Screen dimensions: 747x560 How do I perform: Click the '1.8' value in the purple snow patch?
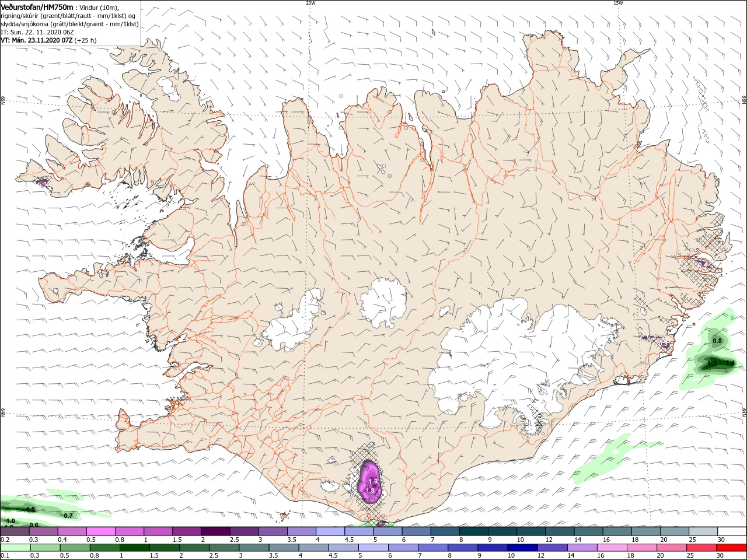[x=369, y=491]
